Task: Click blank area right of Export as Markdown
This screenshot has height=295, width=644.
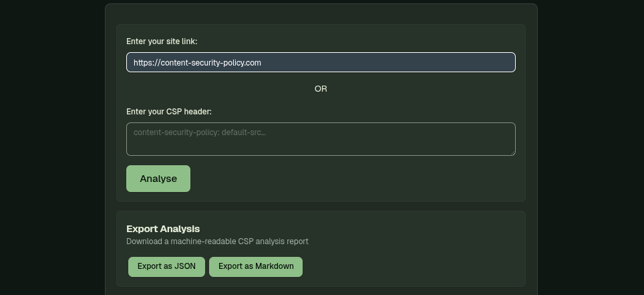Action: tap(408, 266)
